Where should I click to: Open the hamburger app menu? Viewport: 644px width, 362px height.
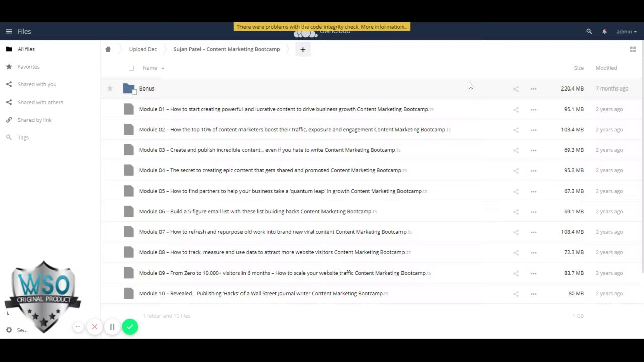9,31
